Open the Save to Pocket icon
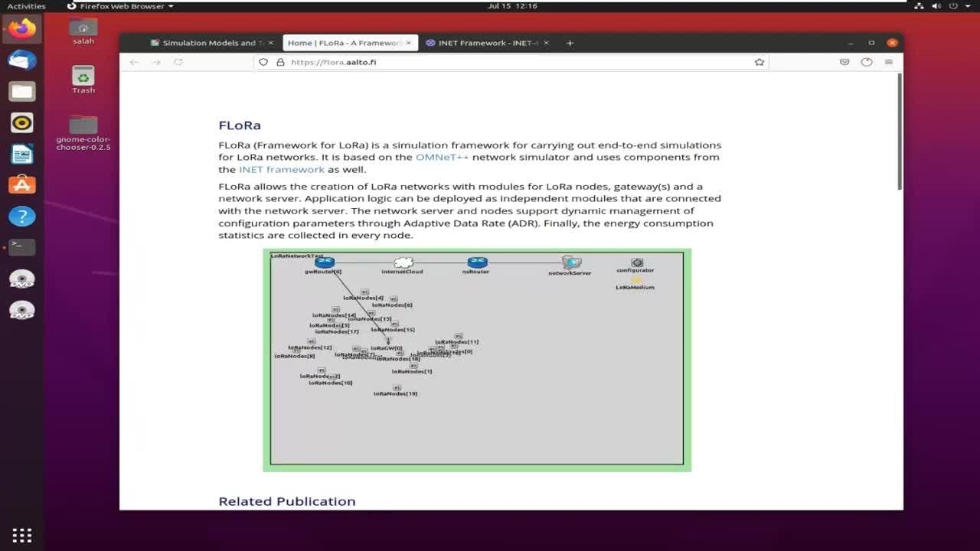 point(844,62)
